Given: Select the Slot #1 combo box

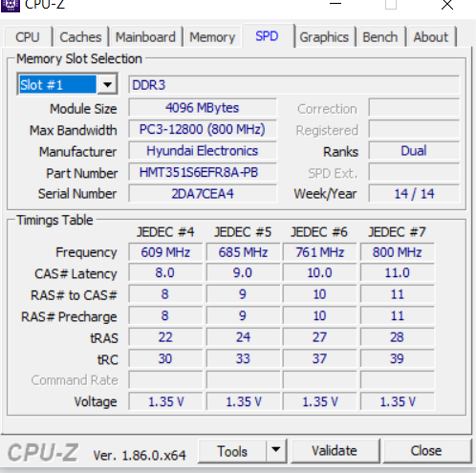Looking at the screenshot, I should [67, 84].
